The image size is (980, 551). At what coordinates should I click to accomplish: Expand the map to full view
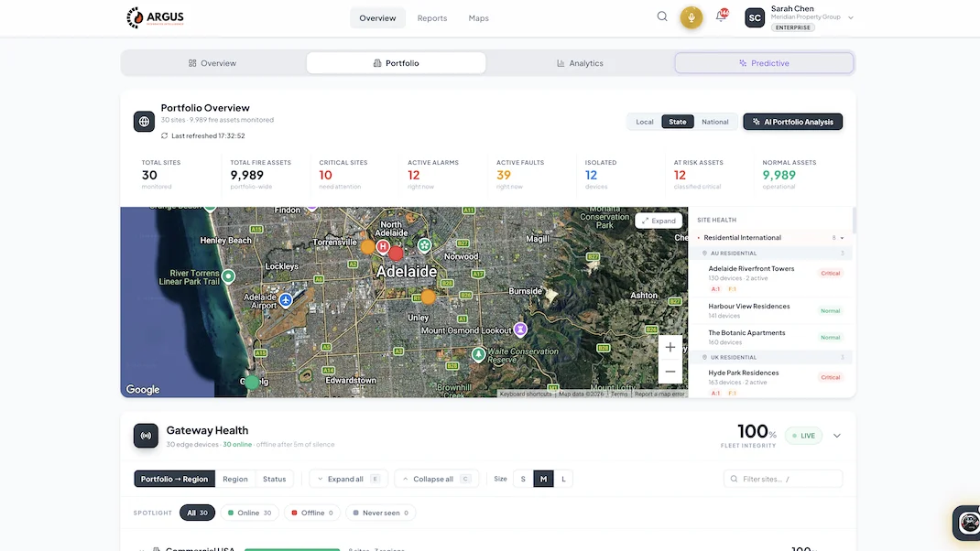[659, 221]
